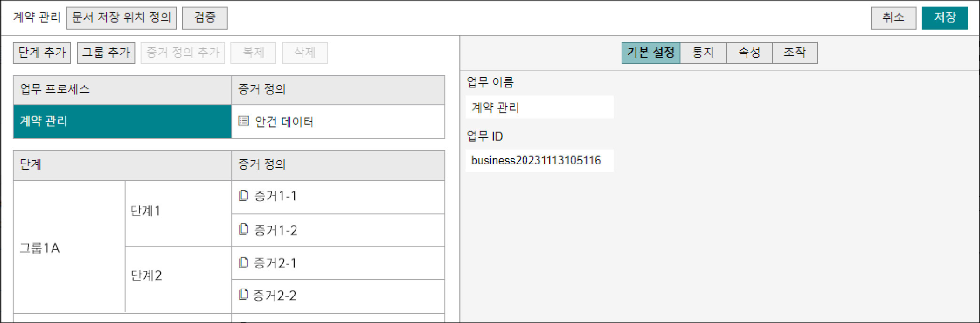Select the 조작 tab
Image resolution: width=980 pixels, height=323 pixels.
click(x=795, y=53)
